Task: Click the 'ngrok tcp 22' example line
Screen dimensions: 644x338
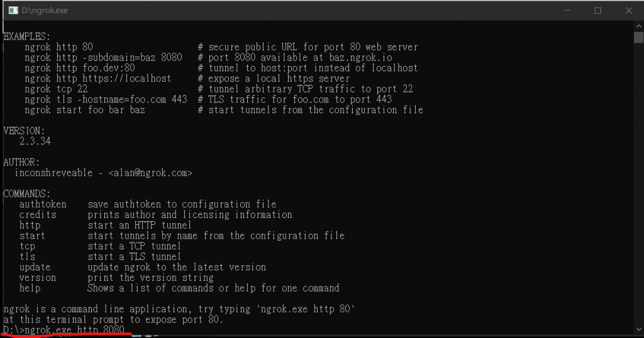Action: (56, 89)
